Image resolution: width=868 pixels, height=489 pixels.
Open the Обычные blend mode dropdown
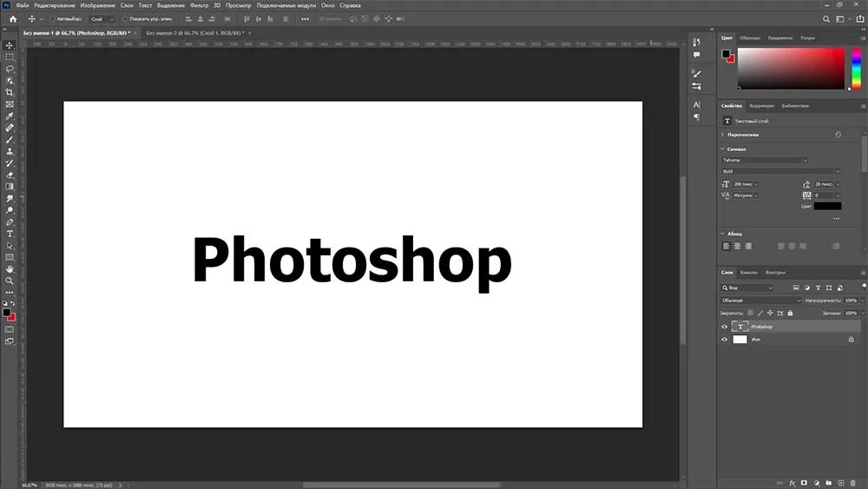point(760,301)
